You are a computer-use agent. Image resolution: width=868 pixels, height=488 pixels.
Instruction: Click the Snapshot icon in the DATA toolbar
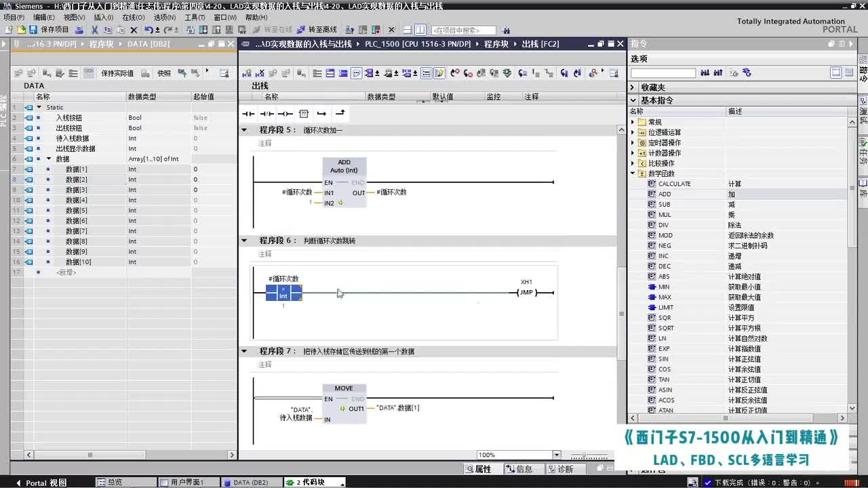coord(164,73)
